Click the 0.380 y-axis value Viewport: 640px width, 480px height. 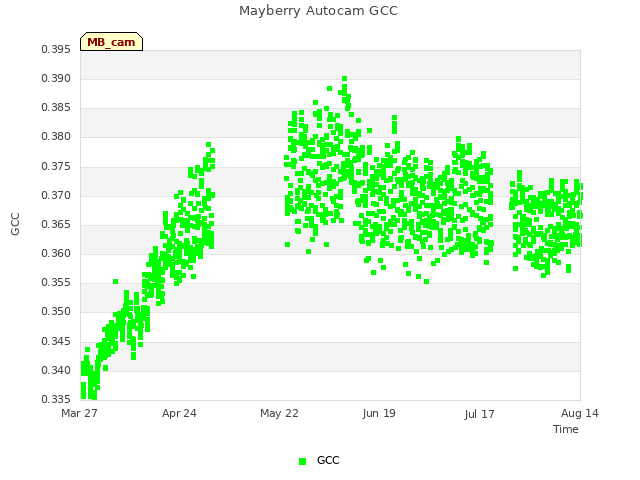pos(56,137)
